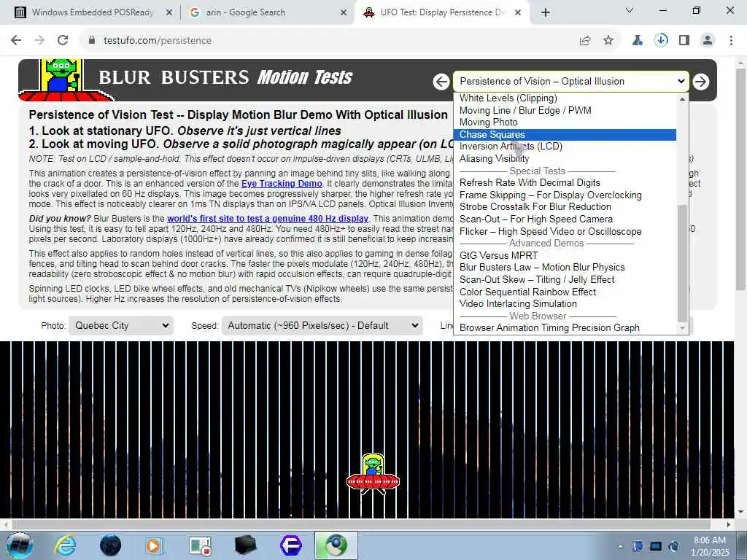Image resolution: width=747 pixels, height=560 pixels.
Task: Select Moving Line / Blur Edge / PWM
Action: [x=565, y=111]
